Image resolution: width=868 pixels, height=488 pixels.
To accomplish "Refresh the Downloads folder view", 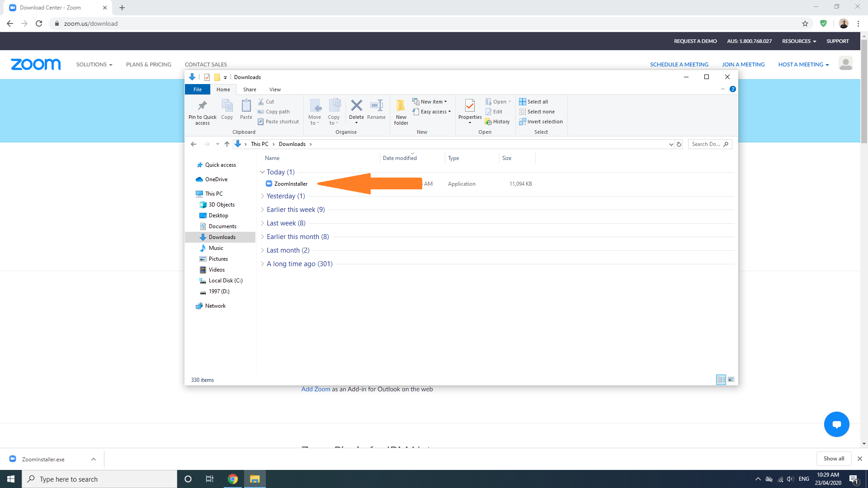I will (x=679, y=144).
